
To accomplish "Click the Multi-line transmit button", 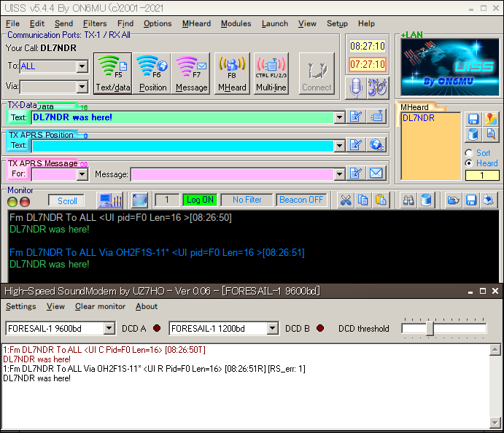I will (x=271, y=73).
